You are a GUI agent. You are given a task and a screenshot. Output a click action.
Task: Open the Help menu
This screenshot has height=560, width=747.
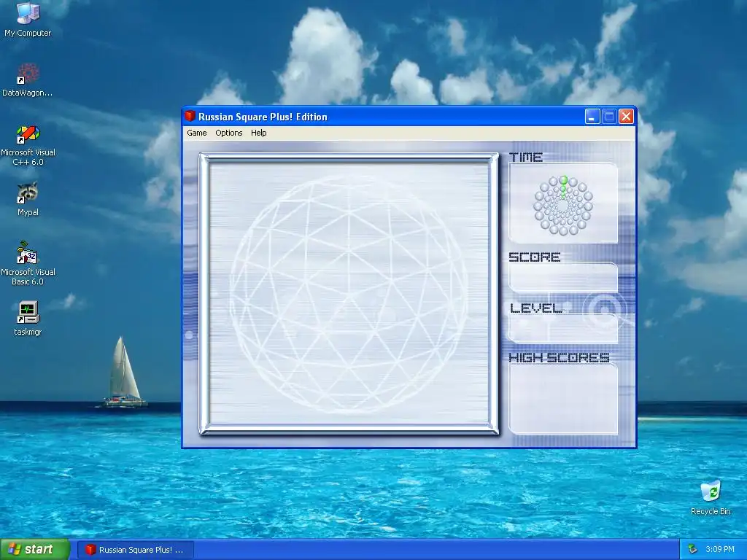click(259, 133)
